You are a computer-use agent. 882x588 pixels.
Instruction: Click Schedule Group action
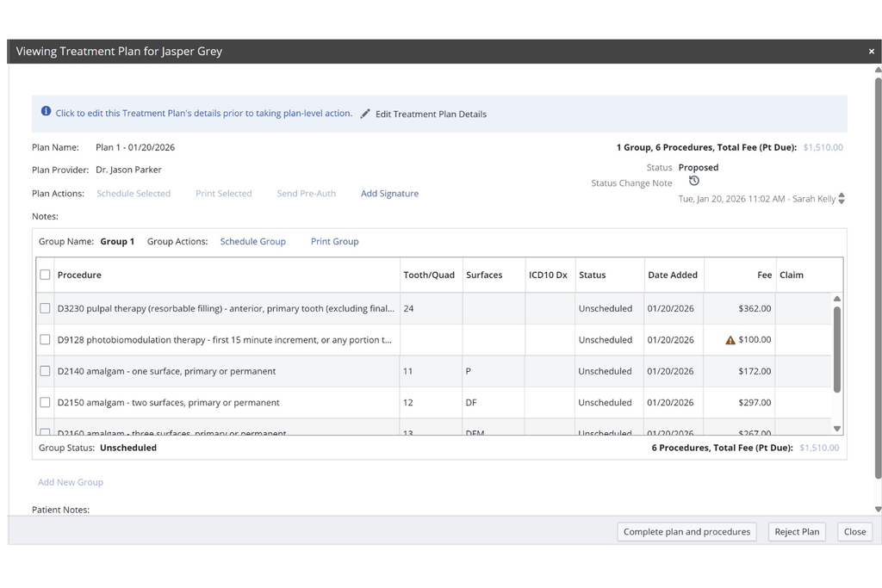pyautogui.click(x=252, y=241)
